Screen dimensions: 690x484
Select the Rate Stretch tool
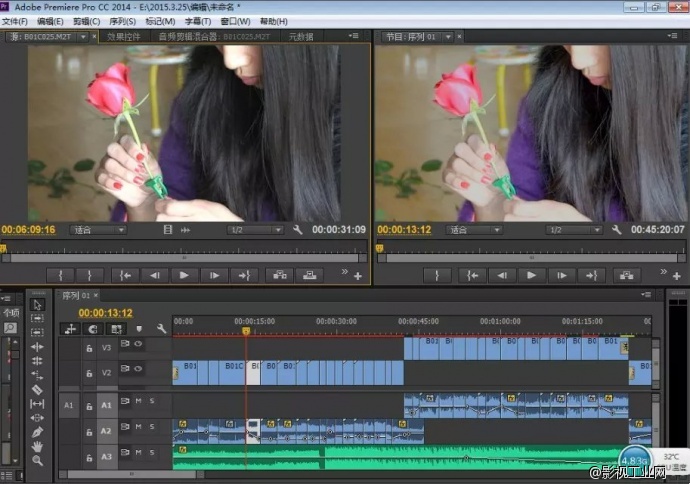click(x=37, y=375)
